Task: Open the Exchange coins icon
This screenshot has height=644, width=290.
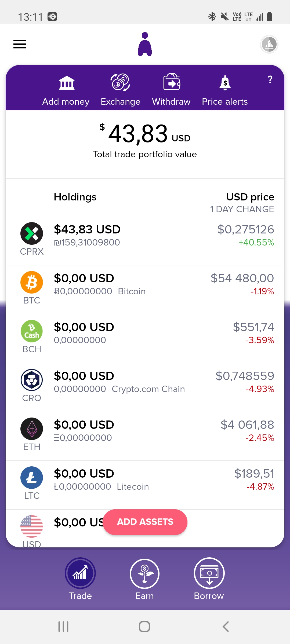Action: tap(120, 82)
